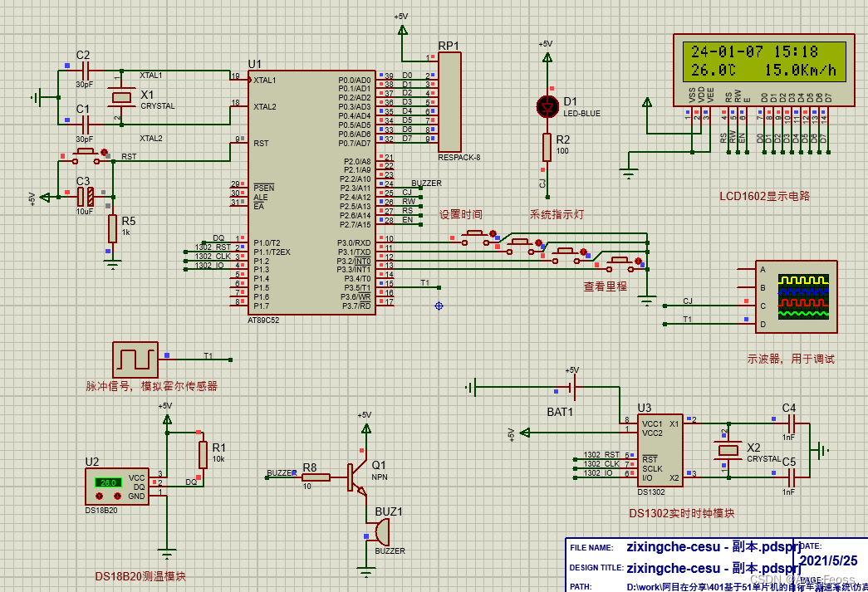
Task: Select the BUZ1 buzzer component
Action: click(x=382, y=534)
